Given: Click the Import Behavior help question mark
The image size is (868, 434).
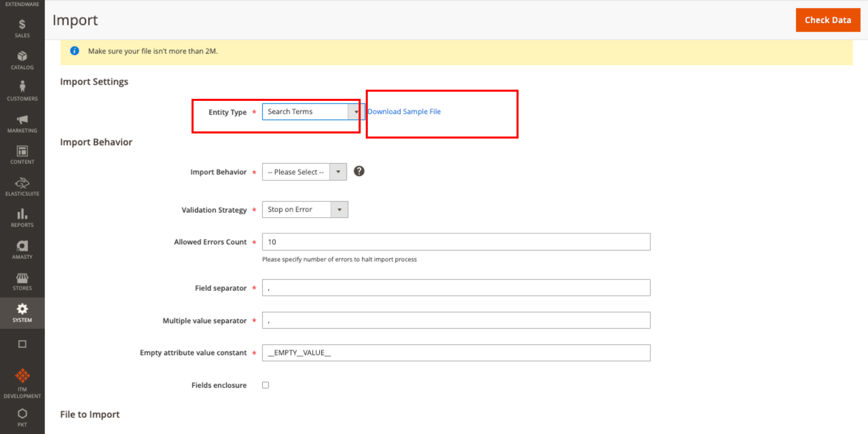Looking at the screenshot, I should click(x=359, y=171).
